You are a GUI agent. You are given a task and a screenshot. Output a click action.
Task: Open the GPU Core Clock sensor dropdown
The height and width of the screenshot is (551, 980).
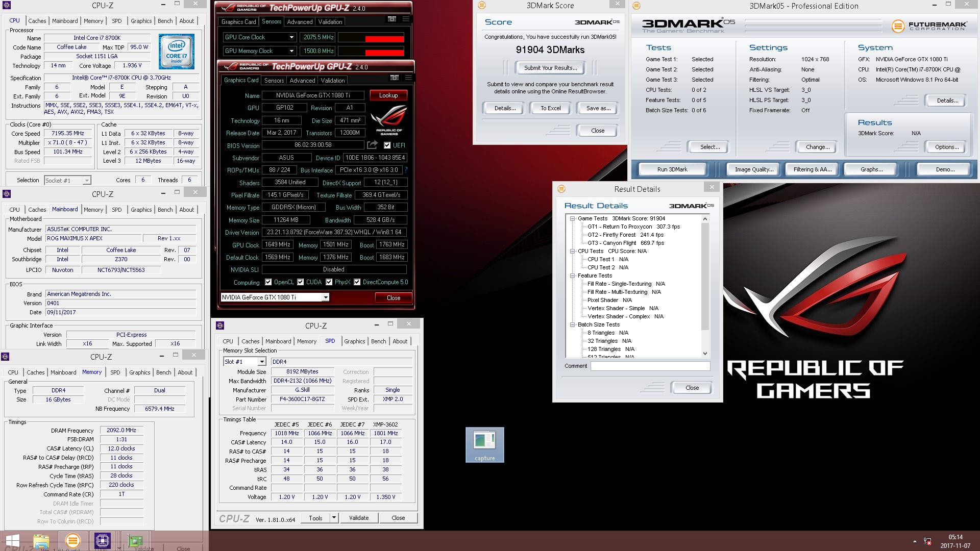tap(291, 37)
